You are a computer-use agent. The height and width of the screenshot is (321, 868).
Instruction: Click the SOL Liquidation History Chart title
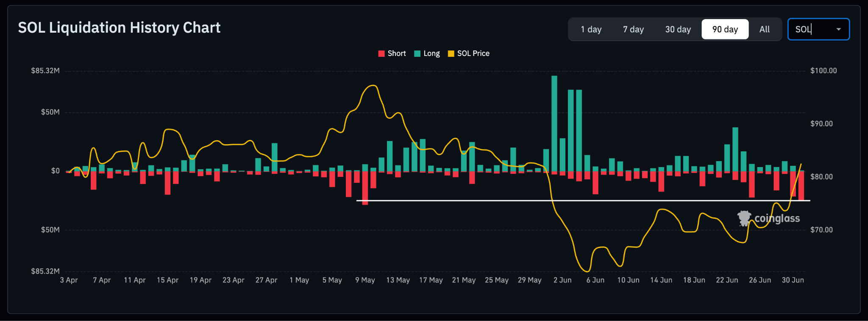(119, 28)
